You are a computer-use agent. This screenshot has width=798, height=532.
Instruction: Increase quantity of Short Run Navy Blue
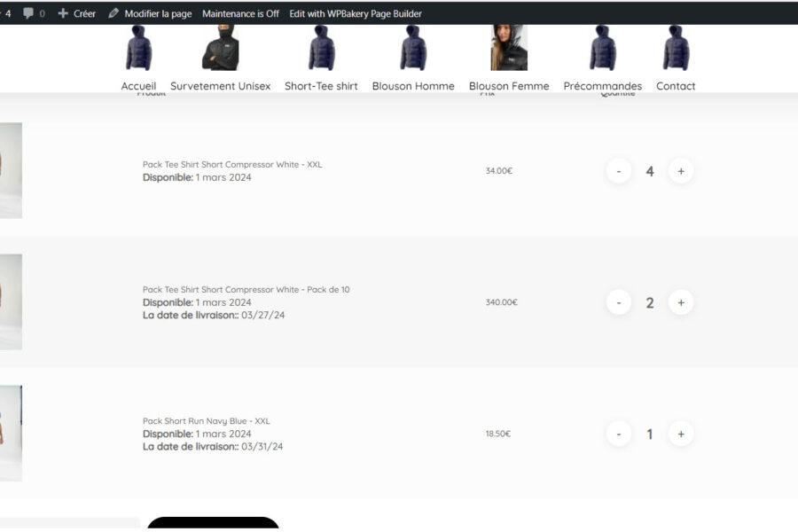pyautogui.click(x=681, y=434)
